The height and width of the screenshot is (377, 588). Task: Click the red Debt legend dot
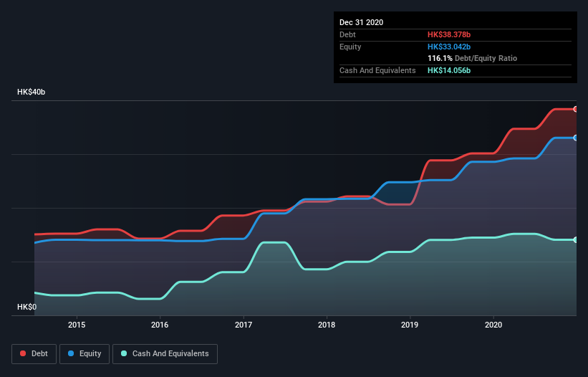pyautogui.click(x=23, y=353)
